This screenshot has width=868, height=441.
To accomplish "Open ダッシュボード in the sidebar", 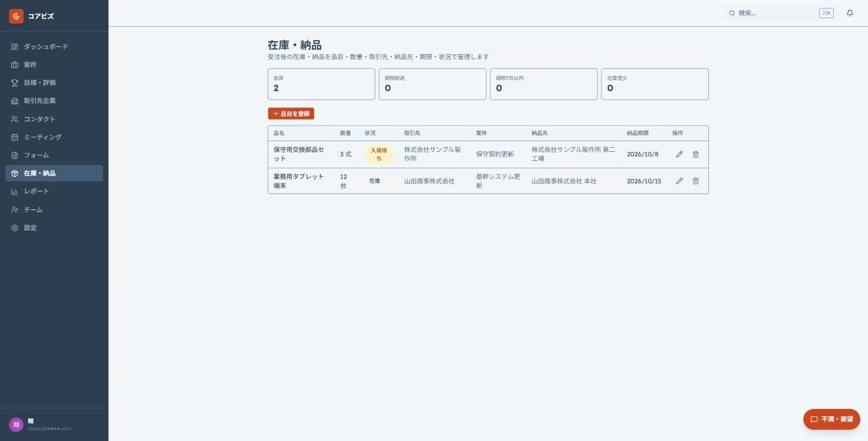I will [54, 47].
